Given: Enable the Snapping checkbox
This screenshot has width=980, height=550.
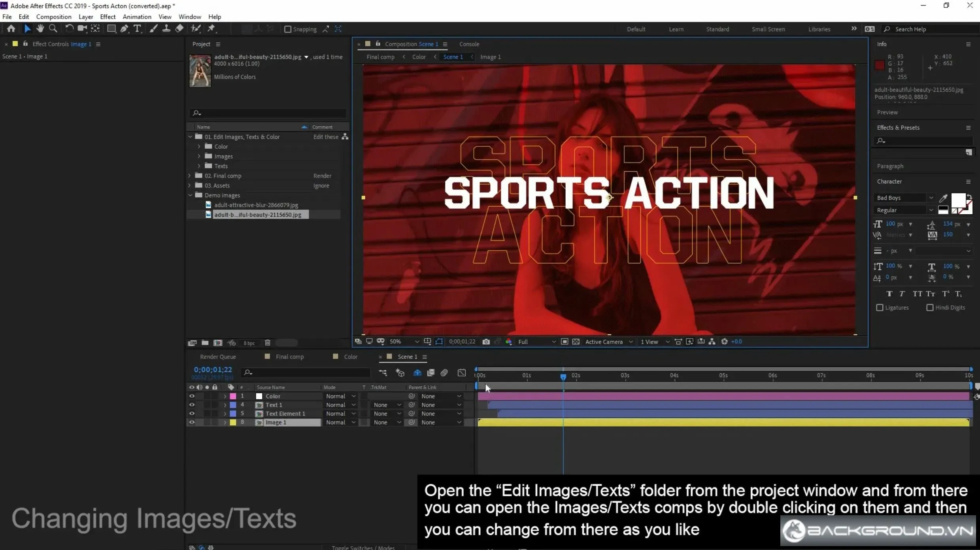Looking at the screenshot, I should tap(288, 29).
